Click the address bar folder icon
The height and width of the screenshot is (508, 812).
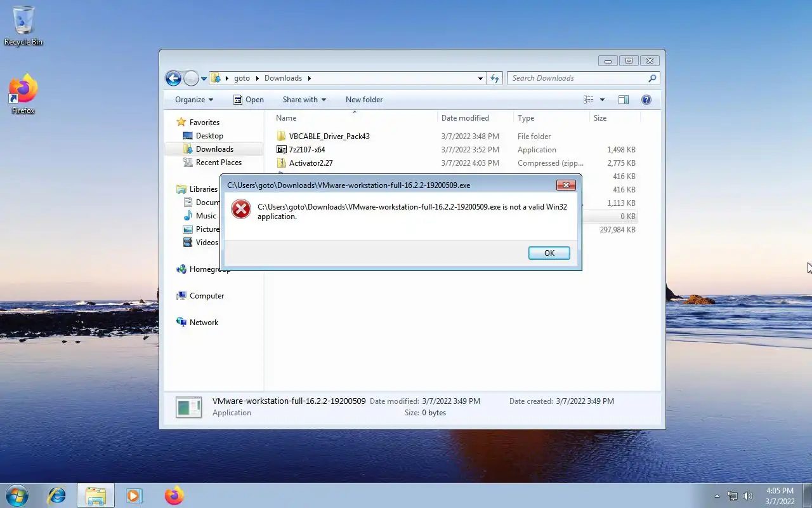tap(216, 78)
